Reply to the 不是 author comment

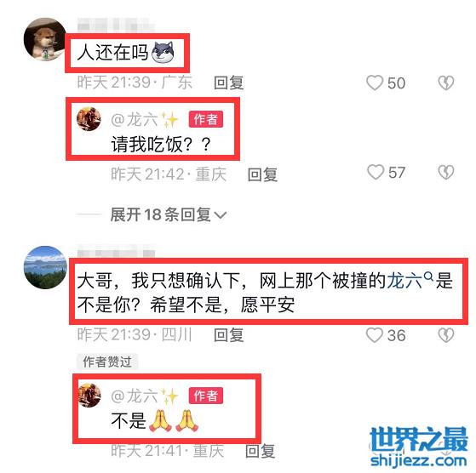(261, 451)
